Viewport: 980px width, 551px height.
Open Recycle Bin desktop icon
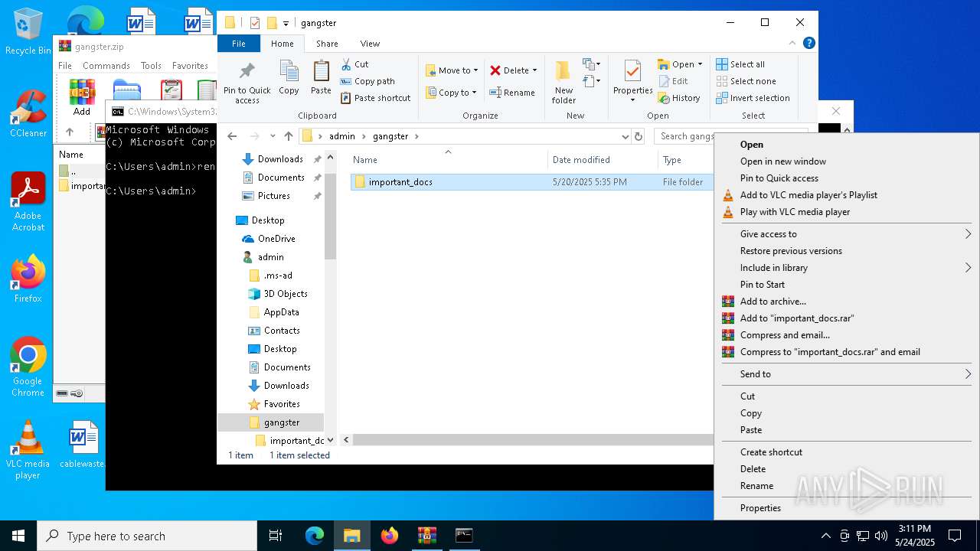pyautogui.click(x=28, y=31)
